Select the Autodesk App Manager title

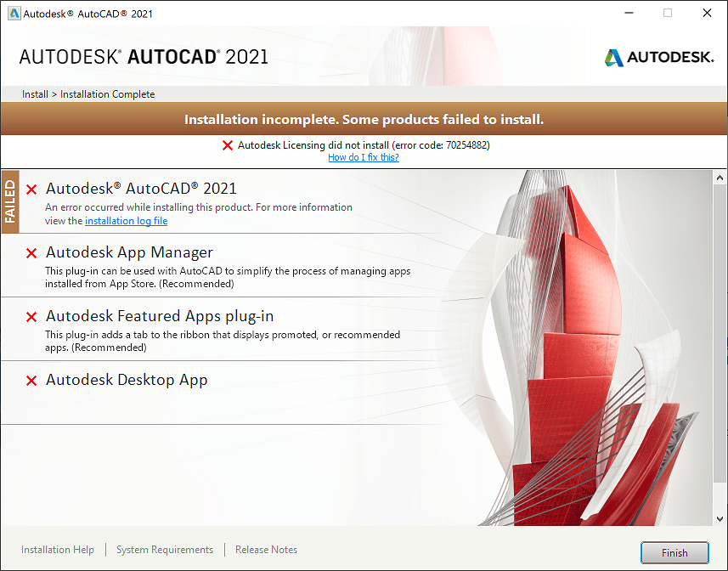pyautogui.click(x=129, y=252)
